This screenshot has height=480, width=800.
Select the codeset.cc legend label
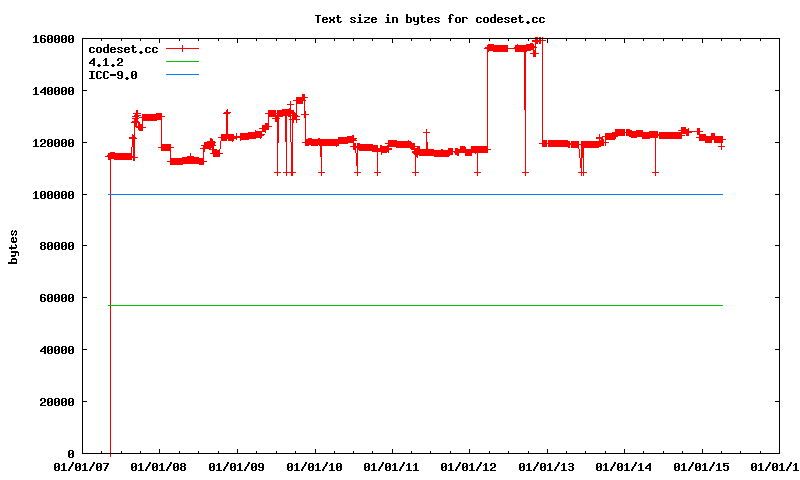click(123, 49)
